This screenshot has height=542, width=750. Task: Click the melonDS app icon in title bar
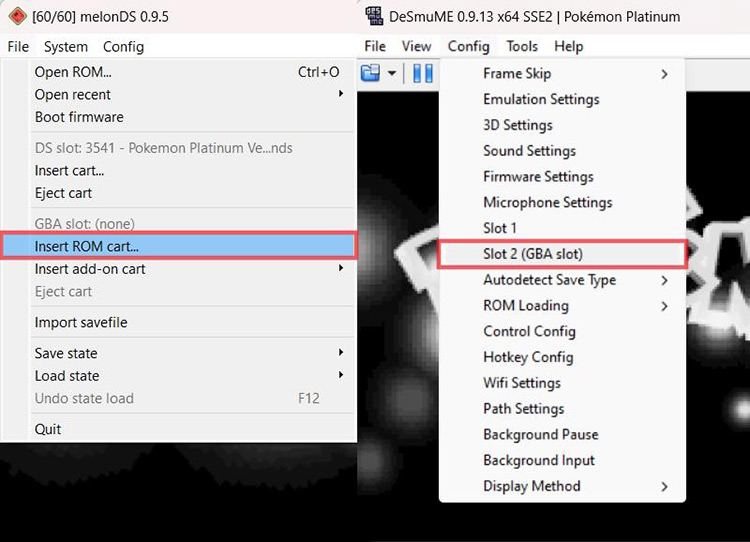click(x=17, y=16)
